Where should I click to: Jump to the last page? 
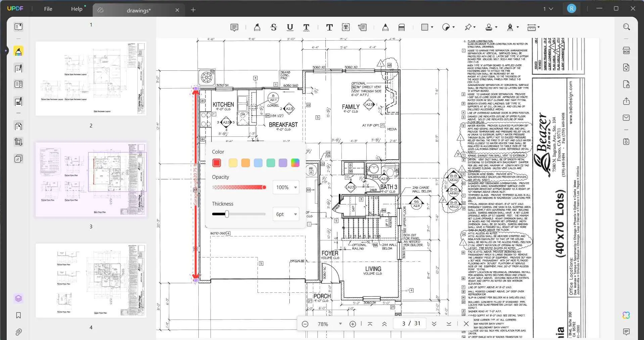click(x=449, y=324)
